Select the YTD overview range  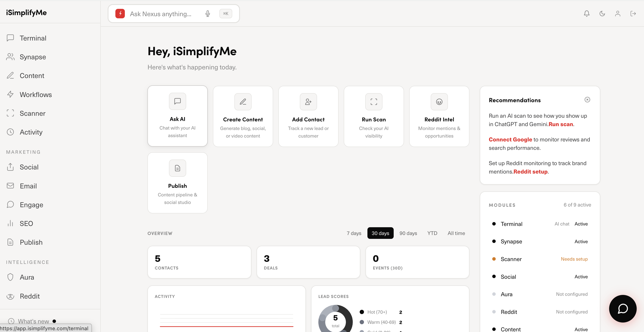click(432, 233)
